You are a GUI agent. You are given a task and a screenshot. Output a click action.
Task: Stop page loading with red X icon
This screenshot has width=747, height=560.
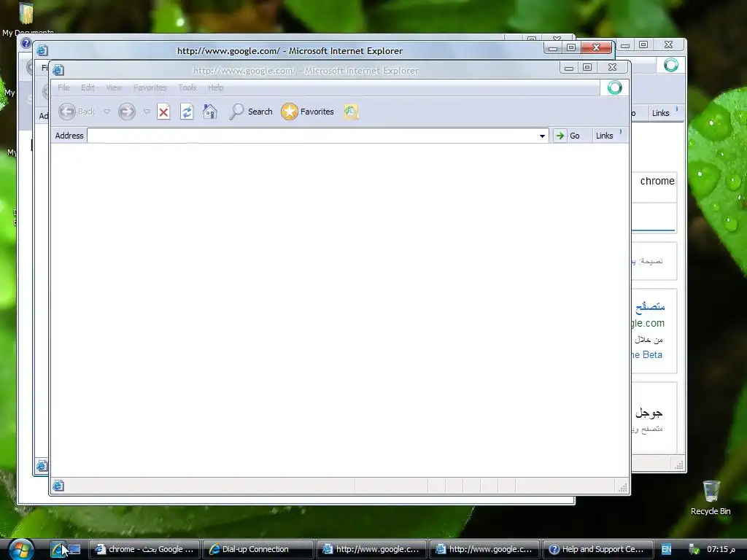163,112
